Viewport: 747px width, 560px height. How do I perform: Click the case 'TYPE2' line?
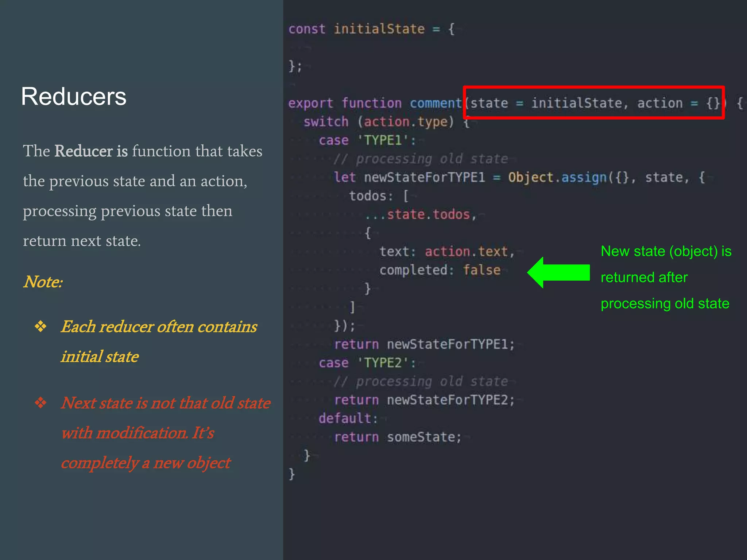(x=367, y=363)
